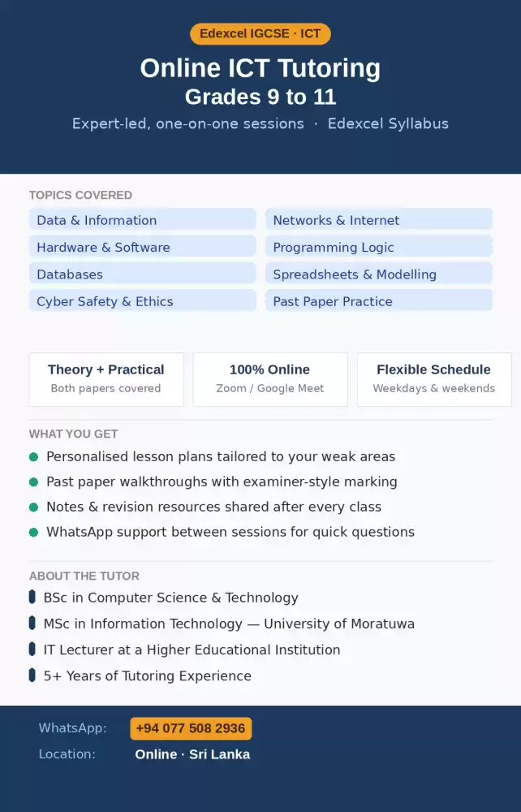Click the Personalised lesson plans line
This screenshot has width=521, height=812.
pyautogui.click(x=221, y=456)
